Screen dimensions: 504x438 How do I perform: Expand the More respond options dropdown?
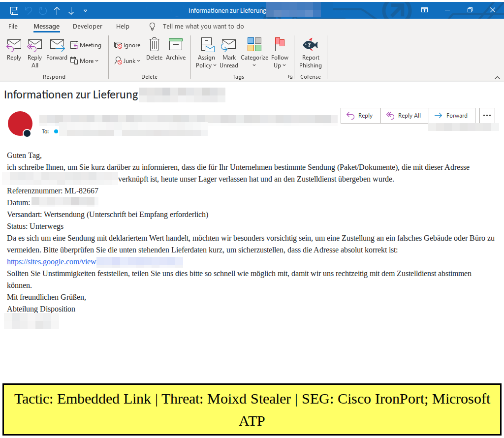click(x=85, y=61)
